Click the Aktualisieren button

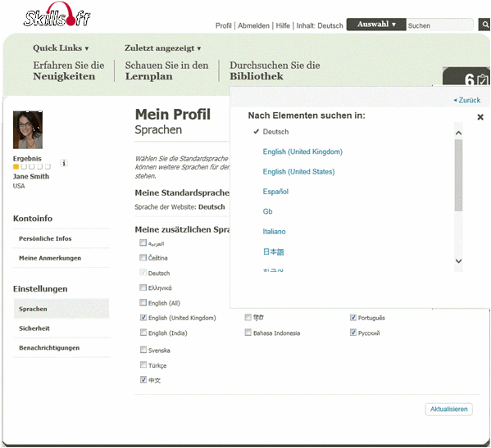click(448, 410)
